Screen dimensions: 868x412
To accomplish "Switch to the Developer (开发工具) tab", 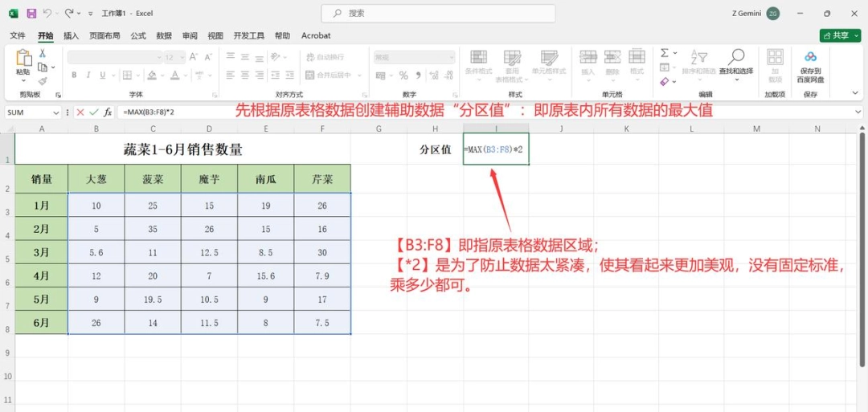I will [x=248, y=35].
